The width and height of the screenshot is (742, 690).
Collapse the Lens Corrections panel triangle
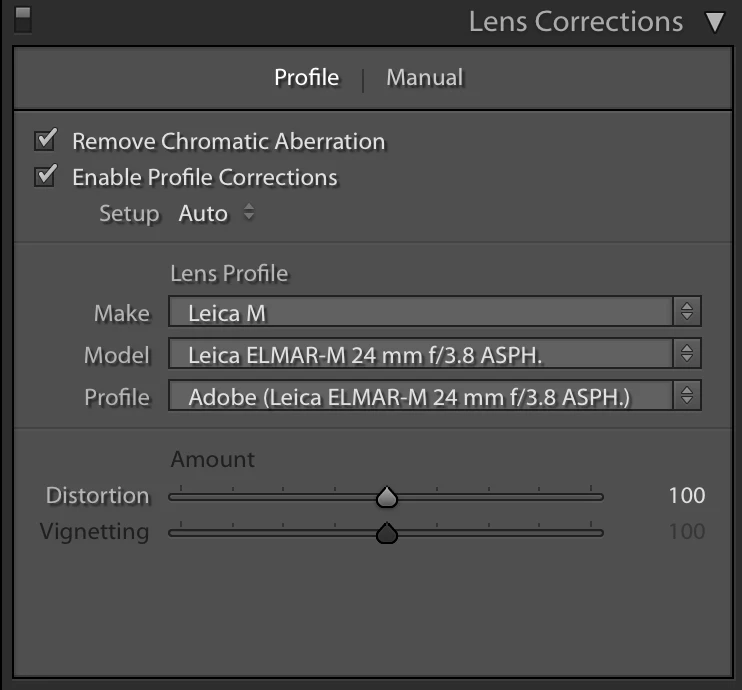point(715,22)
